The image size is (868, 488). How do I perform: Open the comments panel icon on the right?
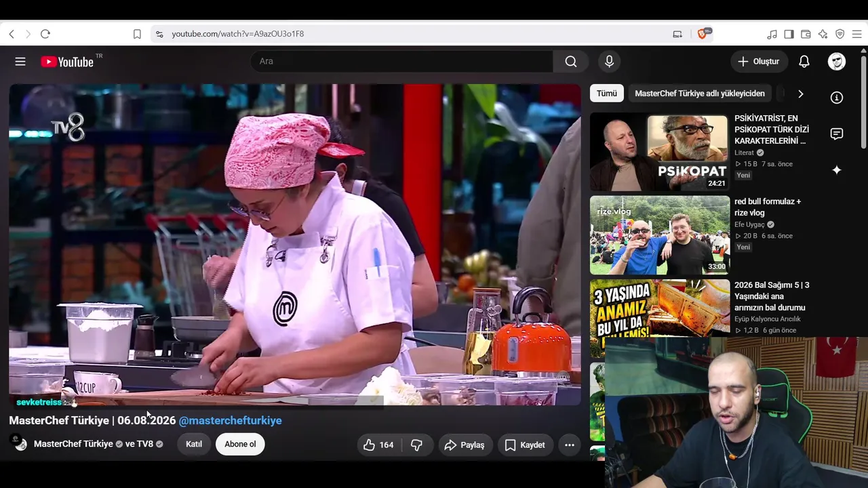click(837, 134)
